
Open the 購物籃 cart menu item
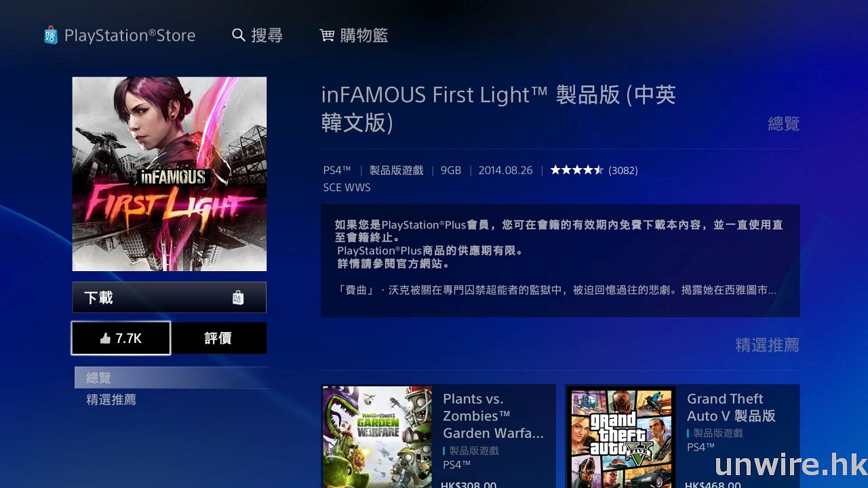click(354, 35)
